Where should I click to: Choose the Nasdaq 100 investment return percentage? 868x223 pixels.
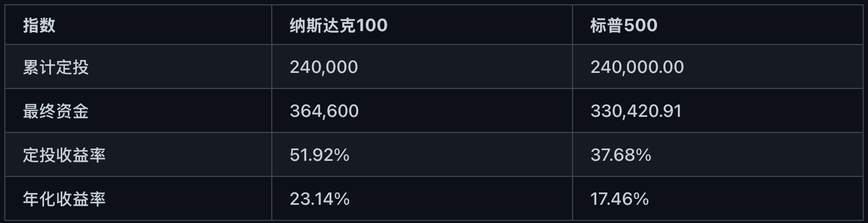[320, 155]
